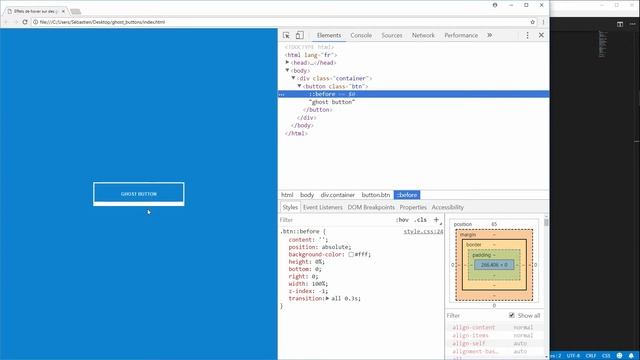Click the bottom: 0 declaration

[x=305, y=269]
